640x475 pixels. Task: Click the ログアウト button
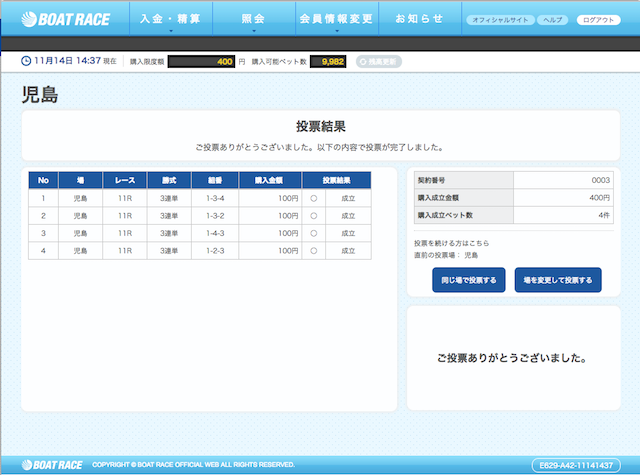(598, 20)
